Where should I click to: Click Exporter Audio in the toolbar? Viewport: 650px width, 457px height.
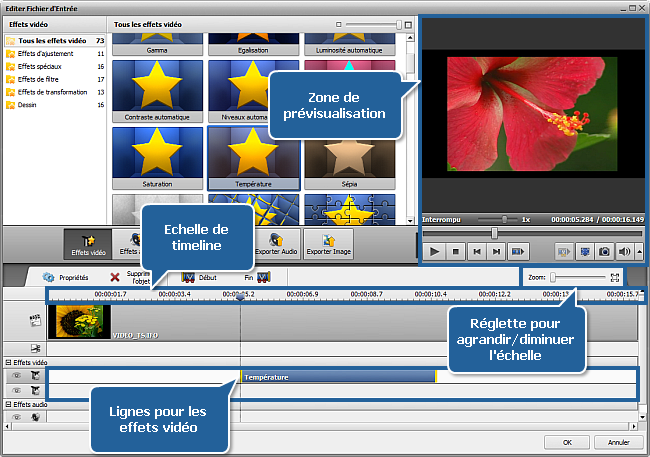pyautogui.click(x=275, y=243)
